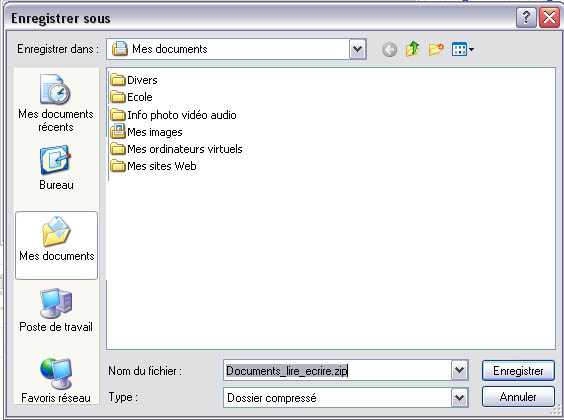The image size is (564, 420).
Task: Click the help question mark button
Action: point(526,17)
